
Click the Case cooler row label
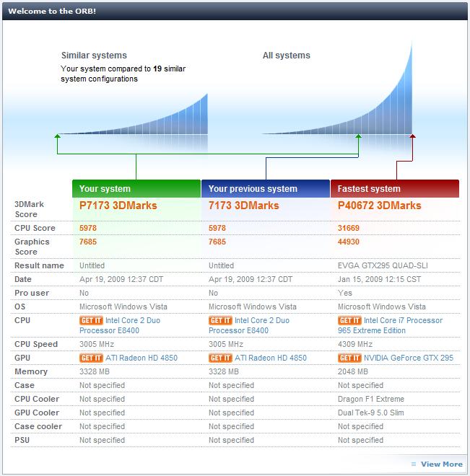click(38, 426)
